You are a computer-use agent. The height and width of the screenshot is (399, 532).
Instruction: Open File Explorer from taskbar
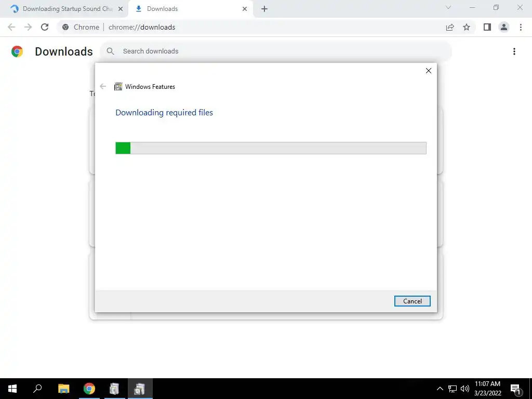click(63, 389)
